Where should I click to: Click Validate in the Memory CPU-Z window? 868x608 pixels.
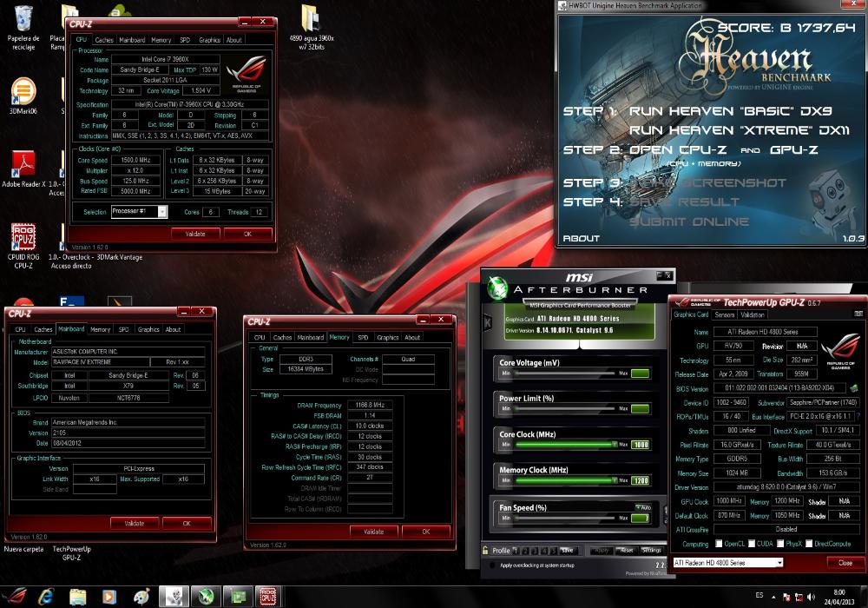click(373, 532)
